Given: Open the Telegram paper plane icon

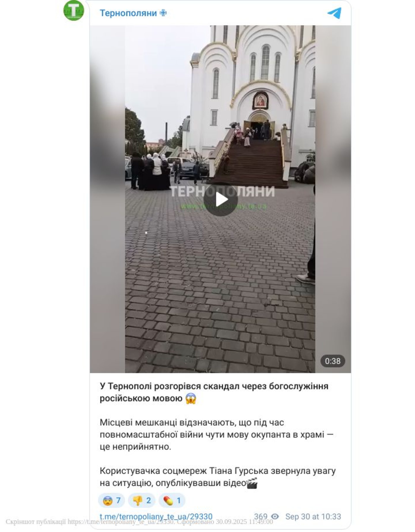Looking at the screenshot, I should click(335, 13).
